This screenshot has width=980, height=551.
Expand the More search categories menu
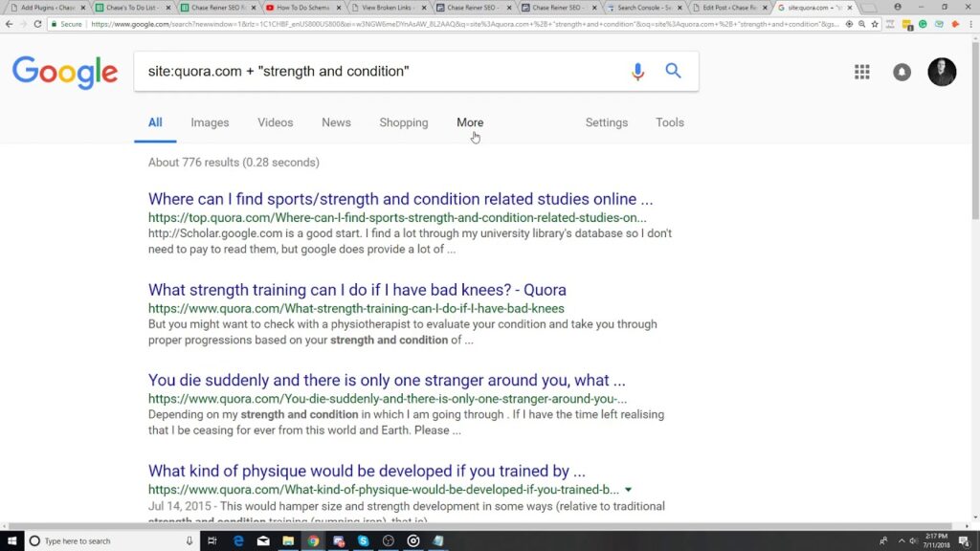click(470, 122)
